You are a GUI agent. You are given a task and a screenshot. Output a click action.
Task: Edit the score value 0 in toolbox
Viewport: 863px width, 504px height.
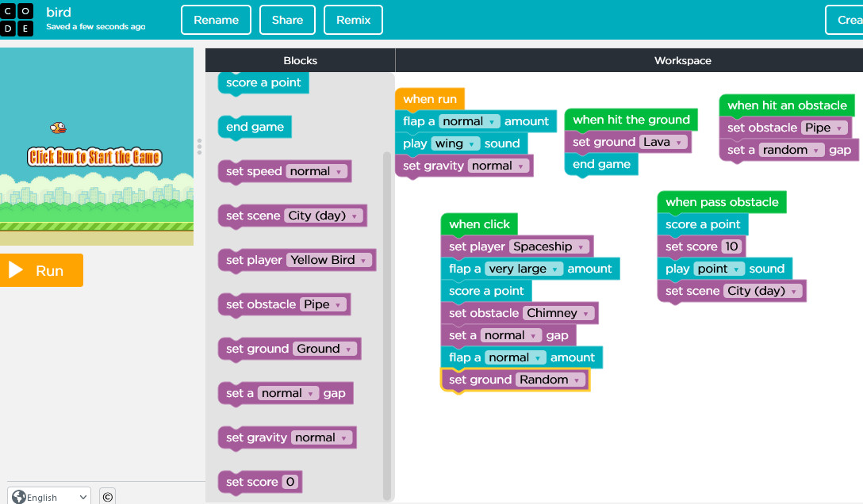click(290, 482)
